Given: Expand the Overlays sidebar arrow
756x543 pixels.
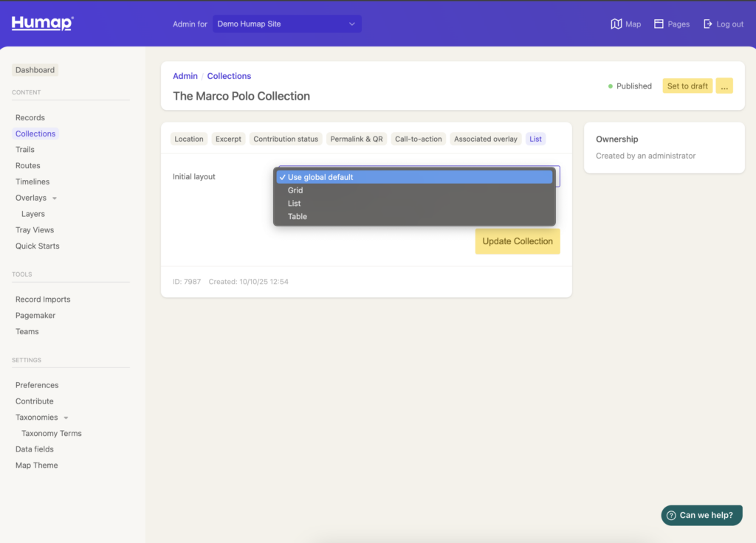Looking at the screenshot, I should click(x=55, y=198).
